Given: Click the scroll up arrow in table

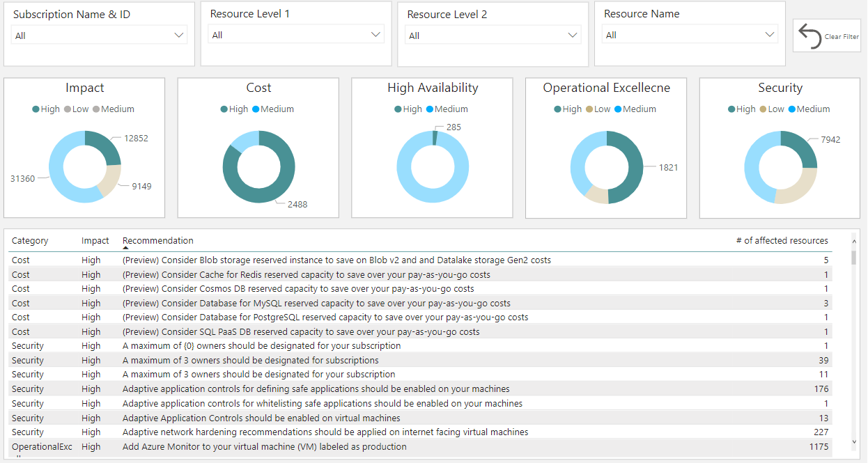Looking at the screenshot, I should (854, 240).
